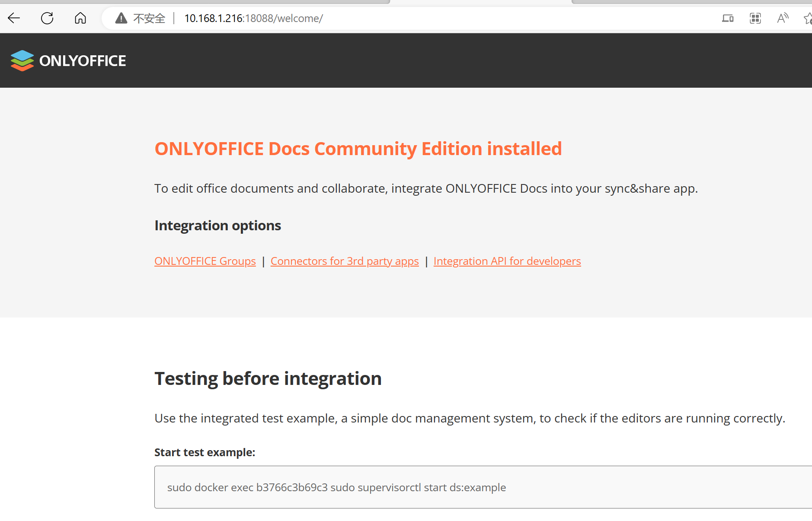Click the ONLYOFFICE brand name in header

[83, 61]
